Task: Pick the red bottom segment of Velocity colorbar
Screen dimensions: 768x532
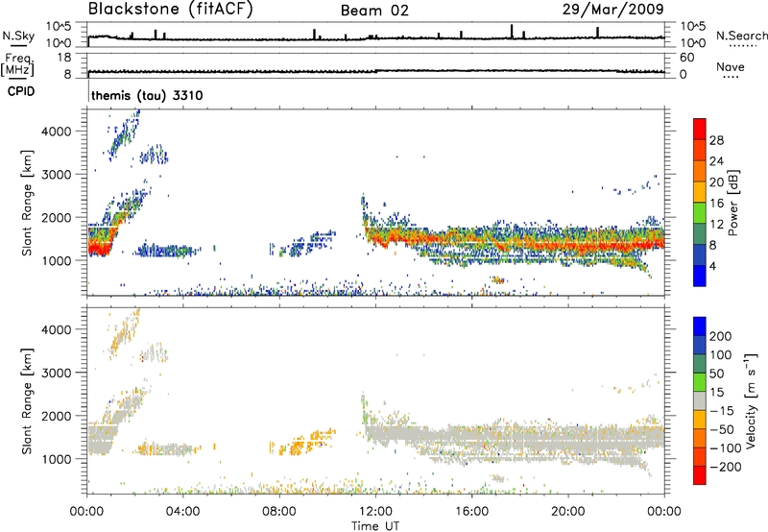Action: [x=700, y=474]
